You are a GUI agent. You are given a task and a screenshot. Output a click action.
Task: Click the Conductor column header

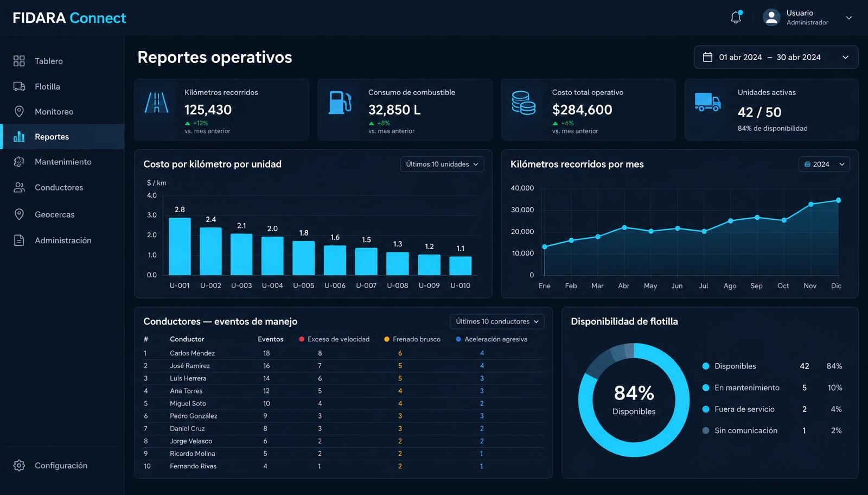pos(187,339)
